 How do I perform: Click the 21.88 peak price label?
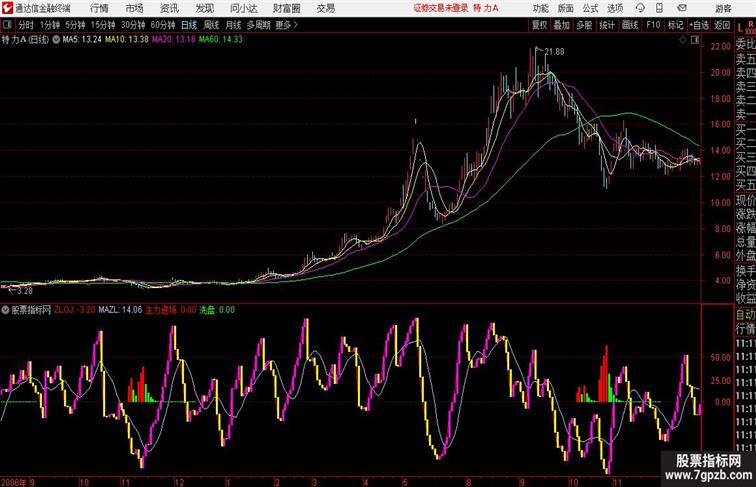[554, 52]
